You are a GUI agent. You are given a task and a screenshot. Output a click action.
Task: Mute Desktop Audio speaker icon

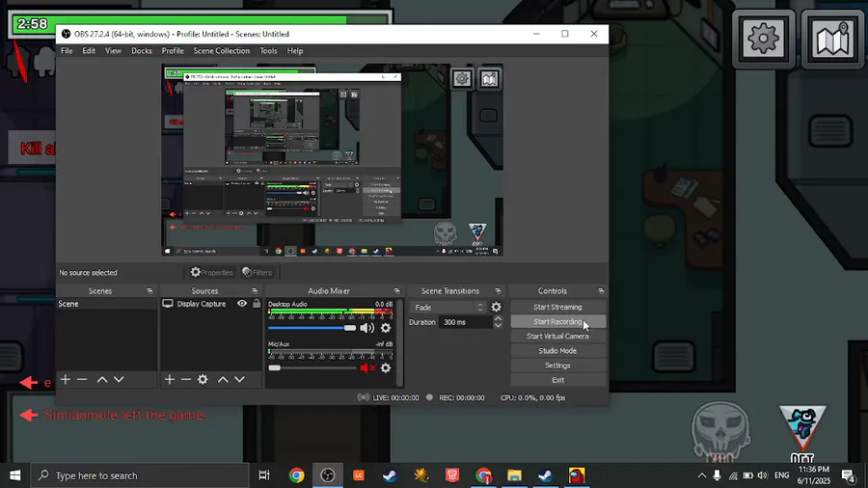click(367, 328)
